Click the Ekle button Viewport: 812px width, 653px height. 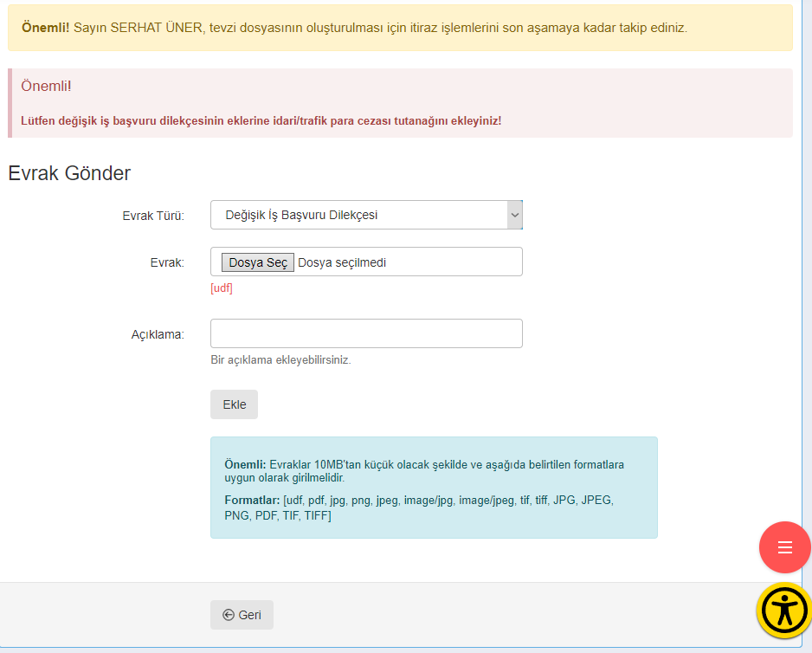pyautogui.click(x=234, y=404)
